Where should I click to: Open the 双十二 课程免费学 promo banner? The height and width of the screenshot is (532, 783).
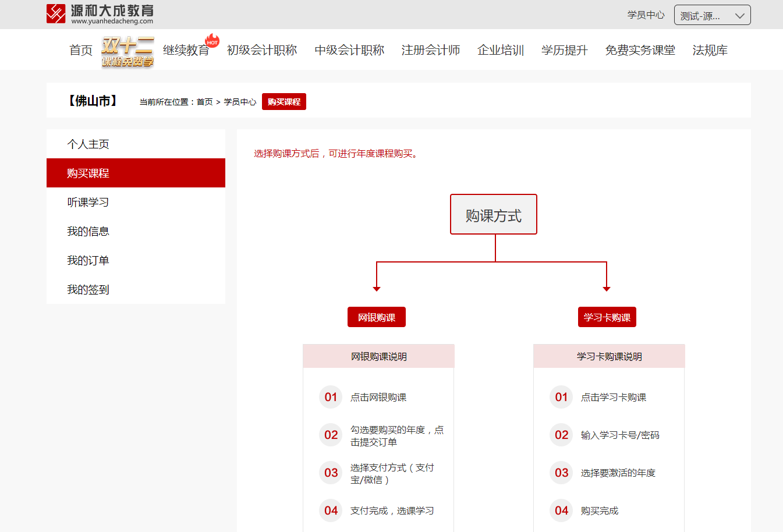[x=127, y=51]
